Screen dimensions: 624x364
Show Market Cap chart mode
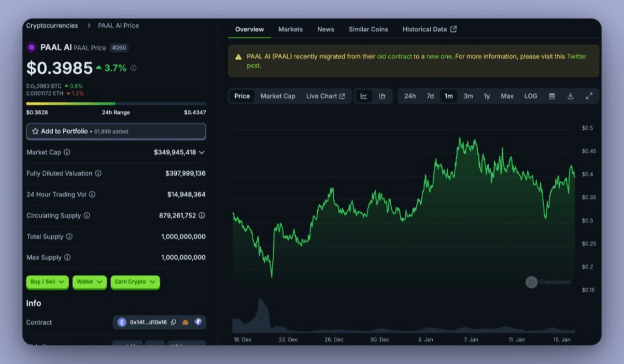coord(278,96)
